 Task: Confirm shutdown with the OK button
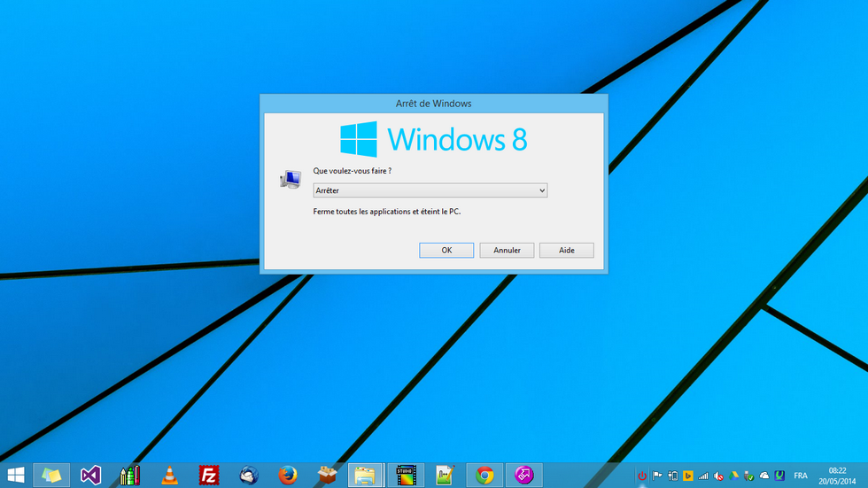(x=446, y=250)
